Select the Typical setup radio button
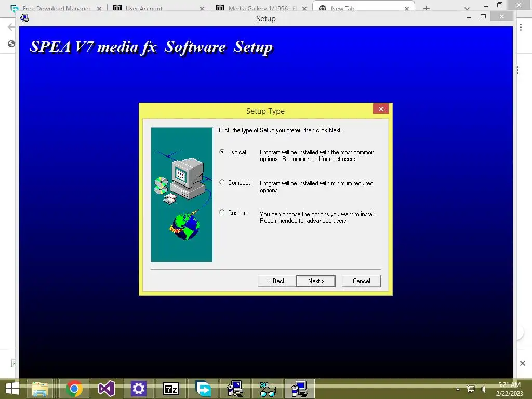The height and width of the screenshot is (399, 532). 222,152
